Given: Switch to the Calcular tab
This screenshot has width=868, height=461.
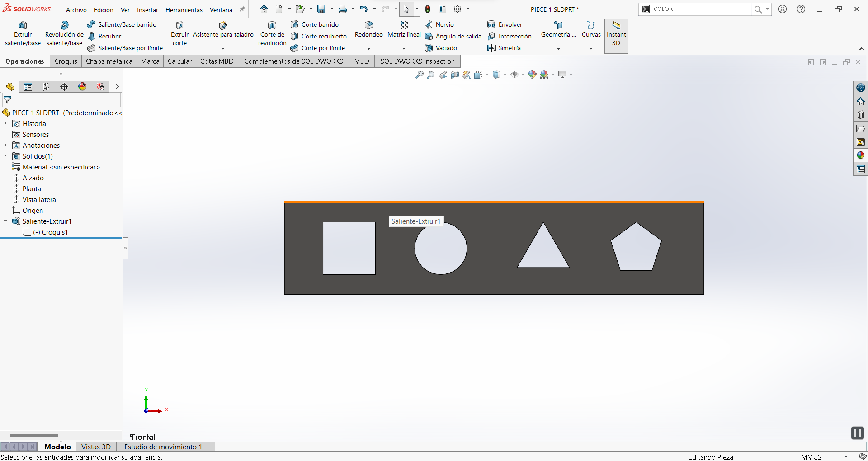Looking at the screenshot, I should point(179,61).
